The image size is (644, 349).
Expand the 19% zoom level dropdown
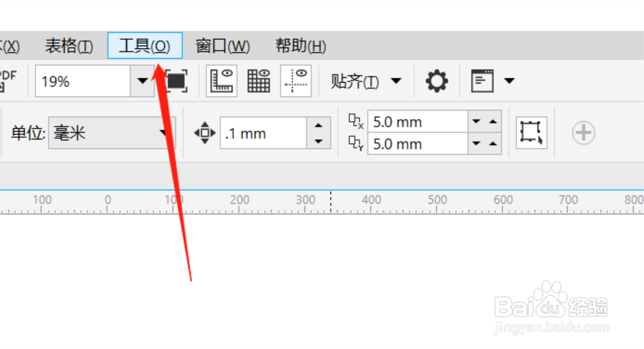click(143, 81)
